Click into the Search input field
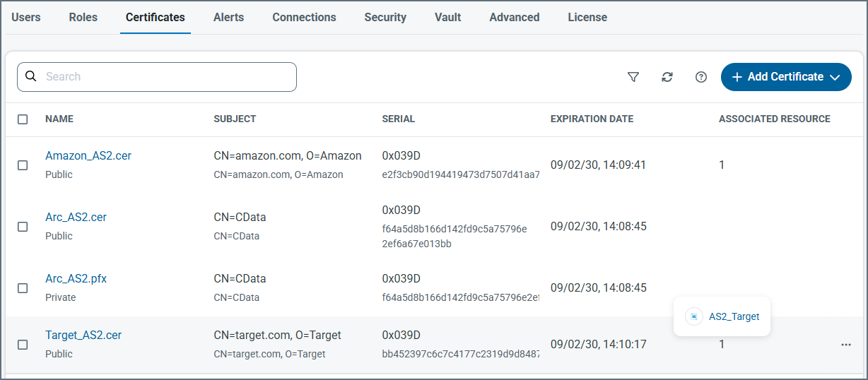The height and width of the screenshot is (380, 868). coord(166,77)
